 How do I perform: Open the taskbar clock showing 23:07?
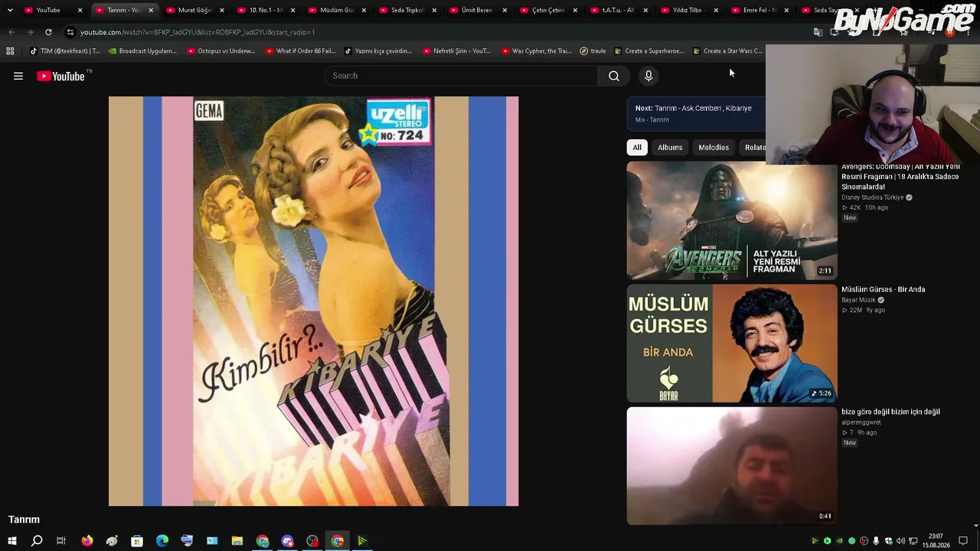pyautogui.click(x=936, y=541)
